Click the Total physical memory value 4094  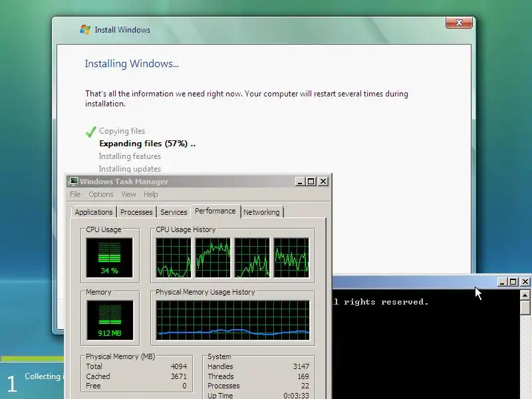tap(179, 366)
